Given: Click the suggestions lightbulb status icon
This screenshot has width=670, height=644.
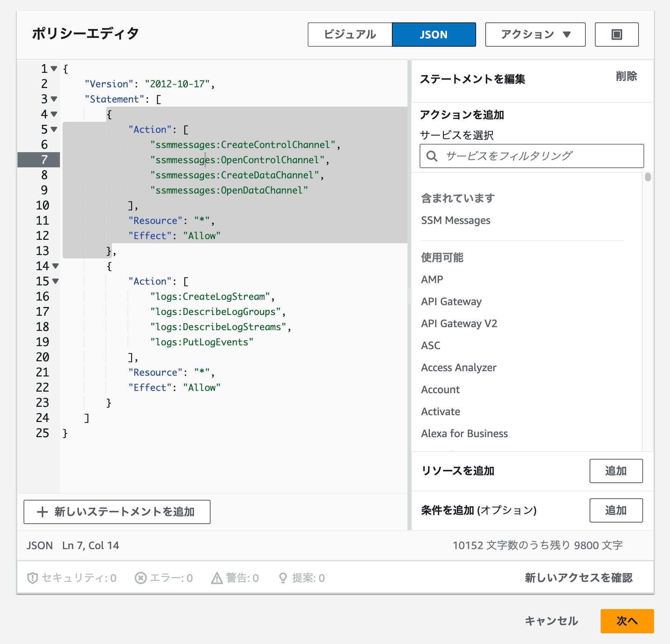Looking at the screenshot, I should click(283, 578).
